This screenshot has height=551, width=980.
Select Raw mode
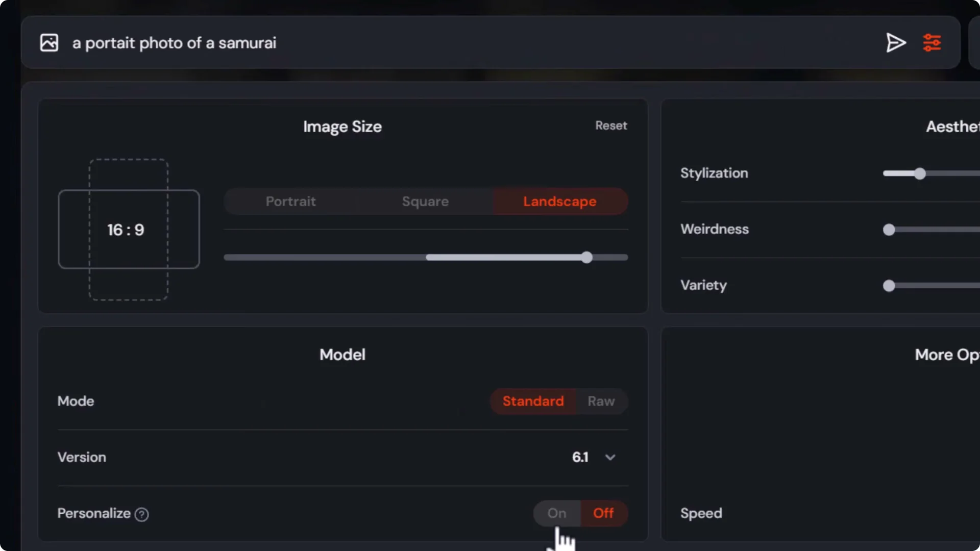601,402
